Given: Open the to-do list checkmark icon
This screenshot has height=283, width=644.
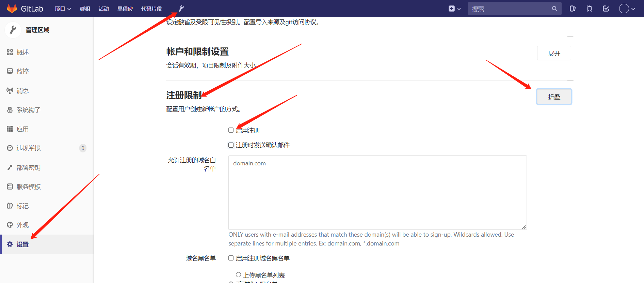Looking at the screenshot, I should 606,9.
